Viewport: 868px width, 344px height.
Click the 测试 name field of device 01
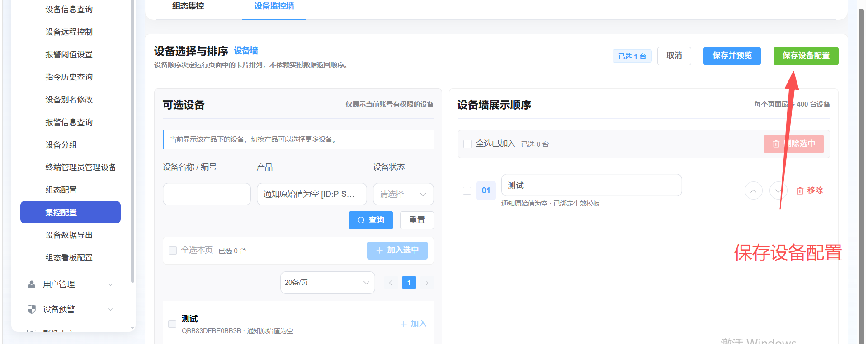pos(591,185)
